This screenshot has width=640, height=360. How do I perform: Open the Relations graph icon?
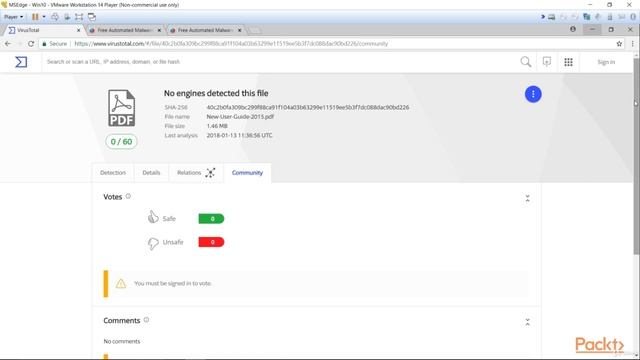click(x=210, y=173)
